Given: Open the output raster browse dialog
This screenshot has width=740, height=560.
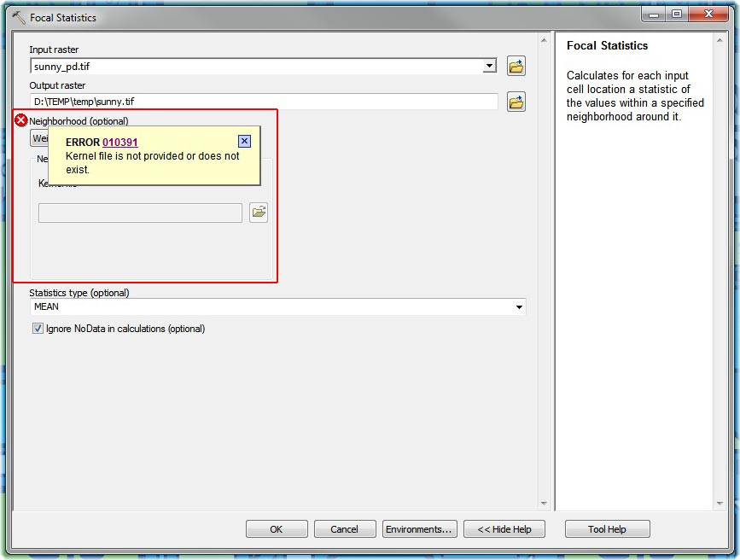Looking at the screenshot, I should 516,102.
